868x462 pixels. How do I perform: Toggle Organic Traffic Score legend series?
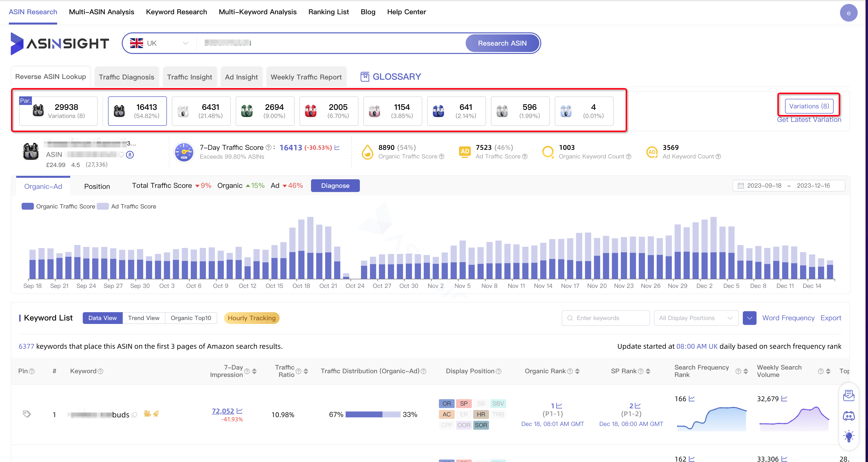[x=58, y=206]
